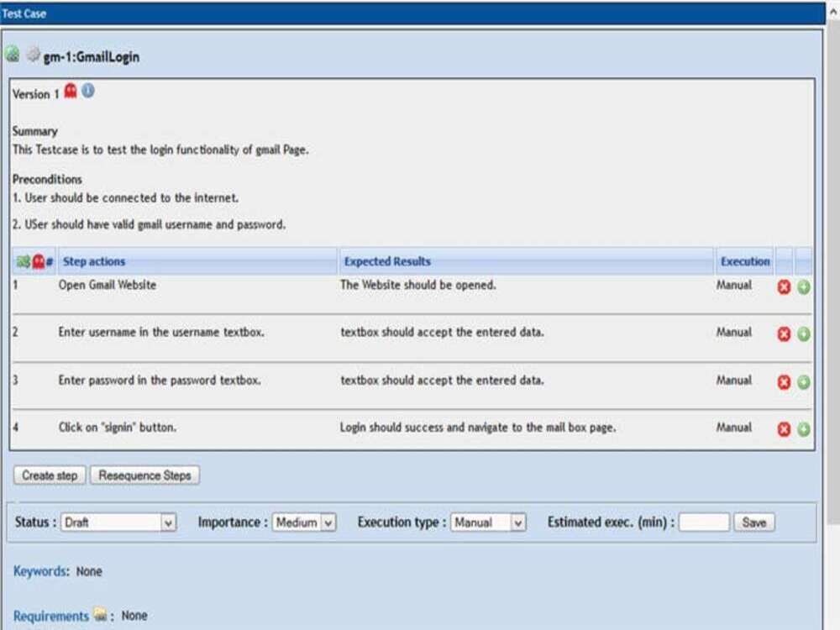Click the Execution column header
Viewport: 840px width, 630px height.
pos(744,261)
